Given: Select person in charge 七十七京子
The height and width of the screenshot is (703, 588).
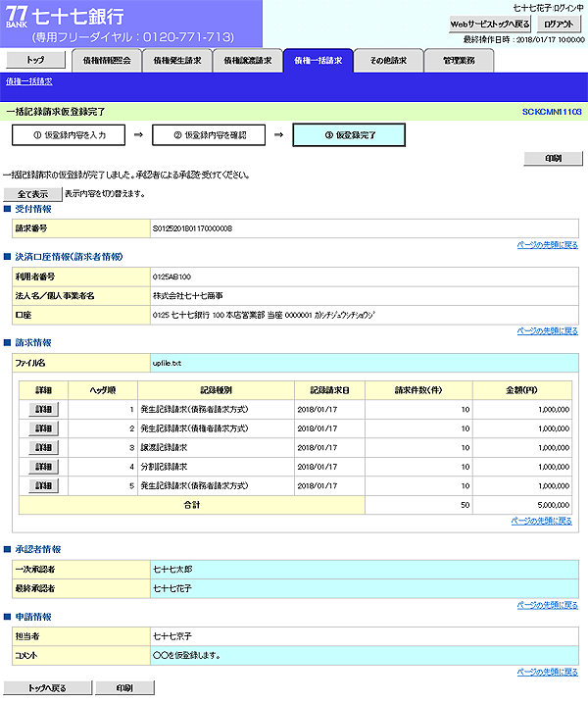Looking at the screenshot, I should [x=172, y=636].
